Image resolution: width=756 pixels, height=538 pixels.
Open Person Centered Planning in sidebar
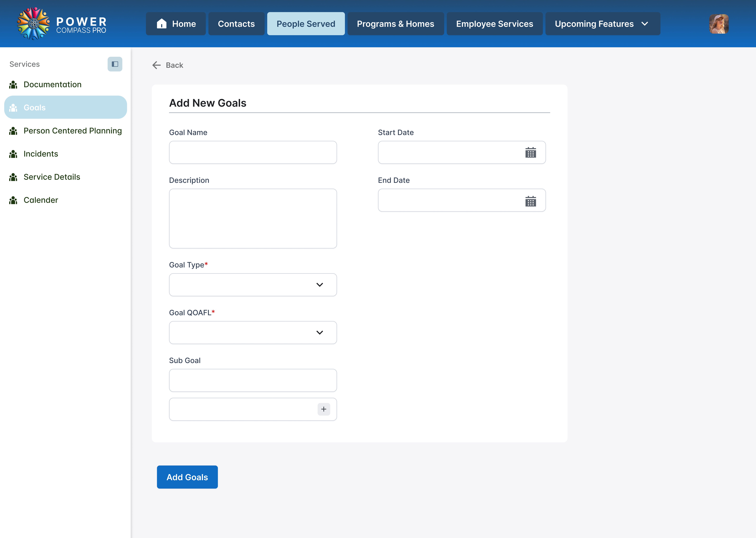tap(72, 131)
